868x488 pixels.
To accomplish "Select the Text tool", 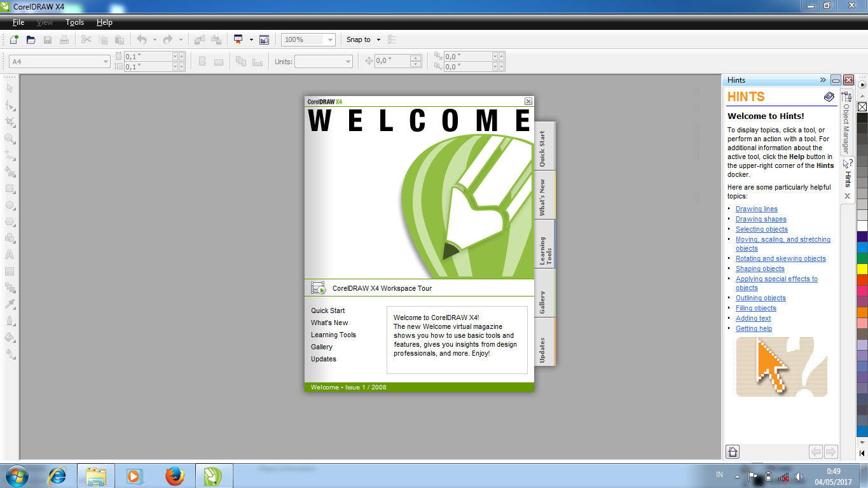I will (x=10, y=254).
